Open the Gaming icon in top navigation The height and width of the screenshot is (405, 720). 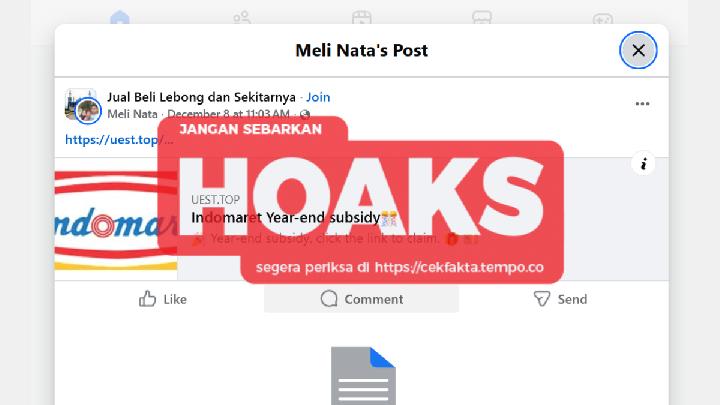coord(602,18)
